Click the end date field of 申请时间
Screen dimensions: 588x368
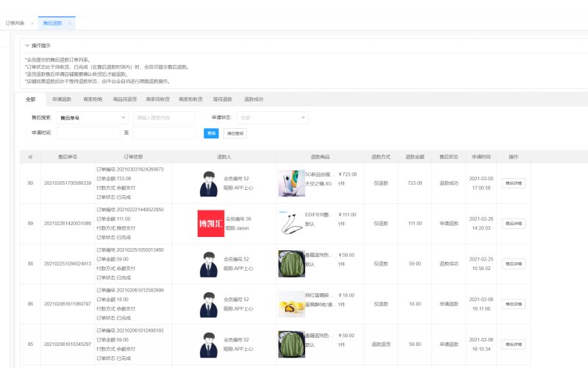(x=164, y=133)
